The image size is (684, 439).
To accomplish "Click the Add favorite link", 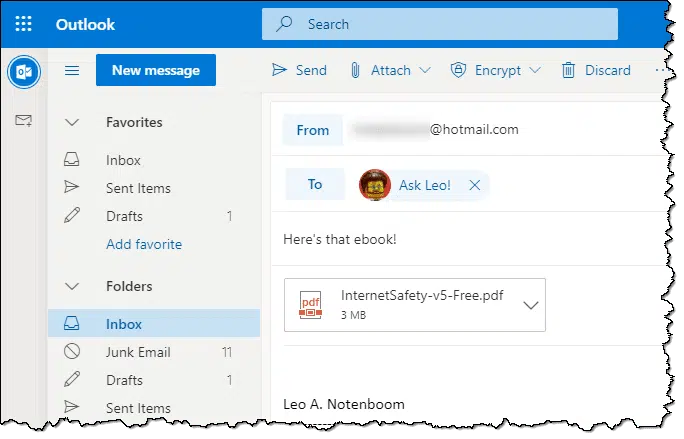I will pyautogui.click(x=144, y=244).
